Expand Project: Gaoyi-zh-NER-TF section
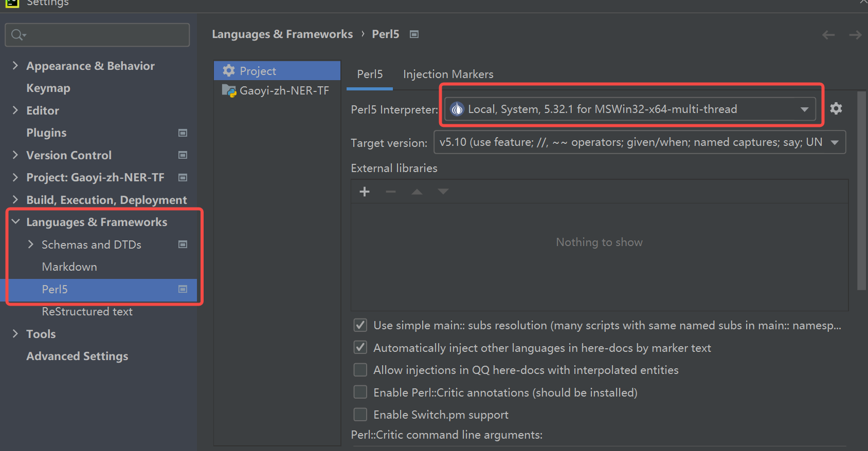Viewport: 868px width, 451px height. [x=15, y=177]
